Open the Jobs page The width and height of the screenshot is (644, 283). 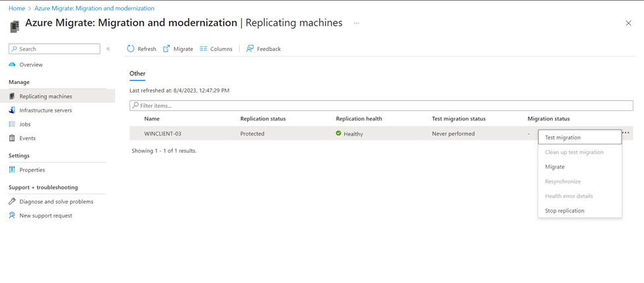coord(24,124)
